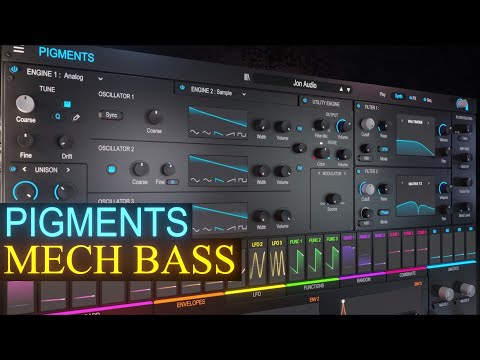Toggle Filter 2 power button
The image size is (480, 360).
tap(359, 171)
